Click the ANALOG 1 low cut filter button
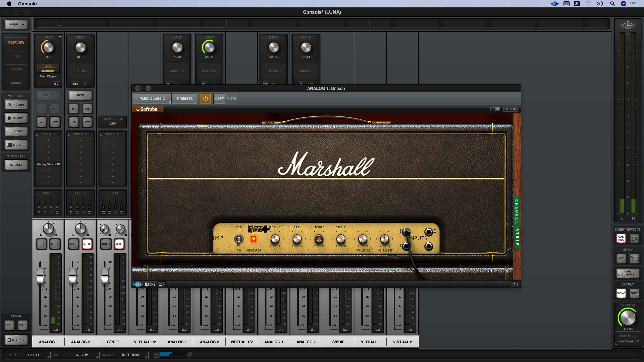 coord(55,122)
